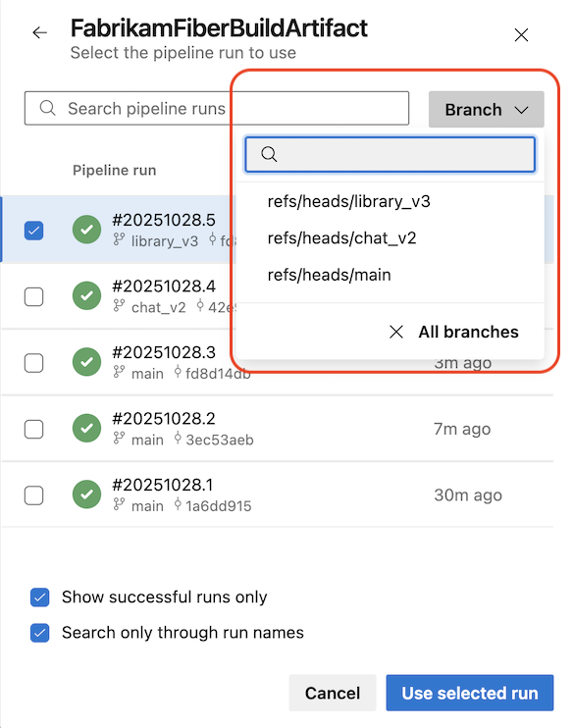Choose refs/heads/library_v3 branch

pos(348,201)
